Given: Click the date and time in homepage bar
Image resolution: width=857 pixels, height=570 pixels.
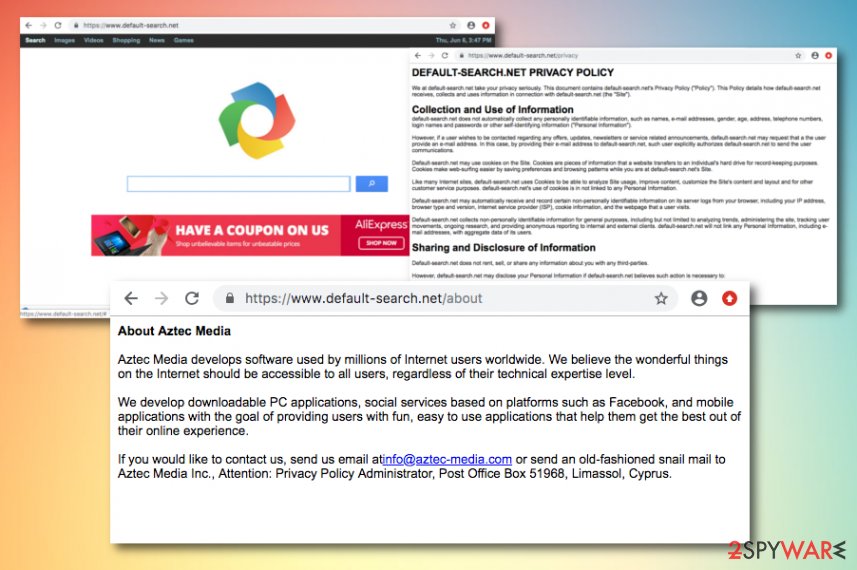Looking at the screenshot, I should (463, 40).
